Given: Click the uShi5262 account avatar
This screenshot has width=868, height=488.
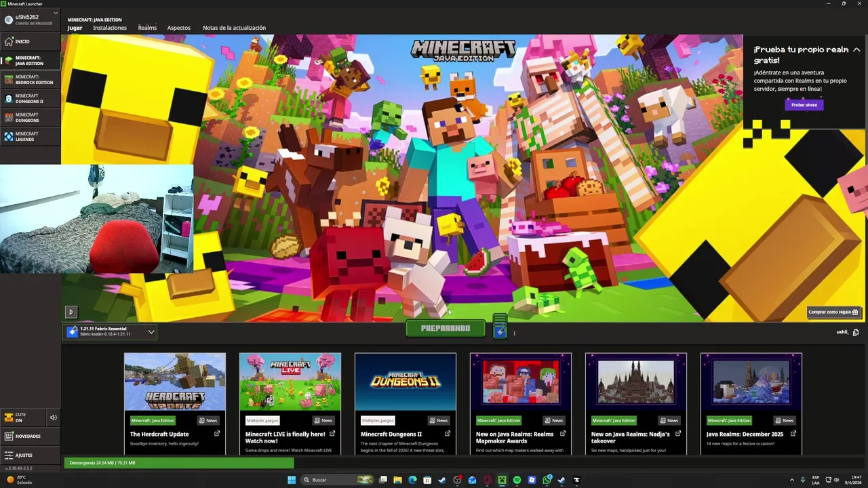Looking at the screenshot, I should point(9,19).
